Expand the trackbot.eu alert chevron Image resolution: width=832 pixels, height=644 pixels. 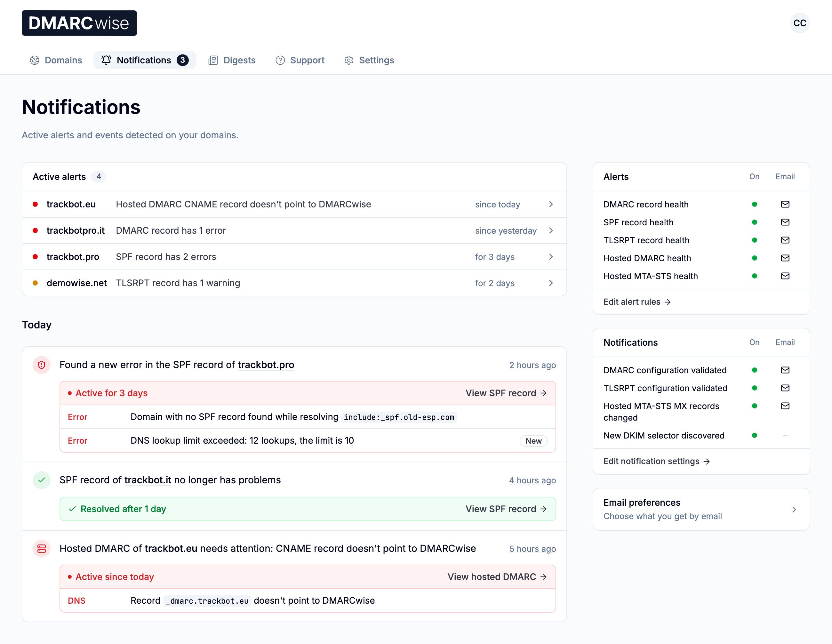551,204
